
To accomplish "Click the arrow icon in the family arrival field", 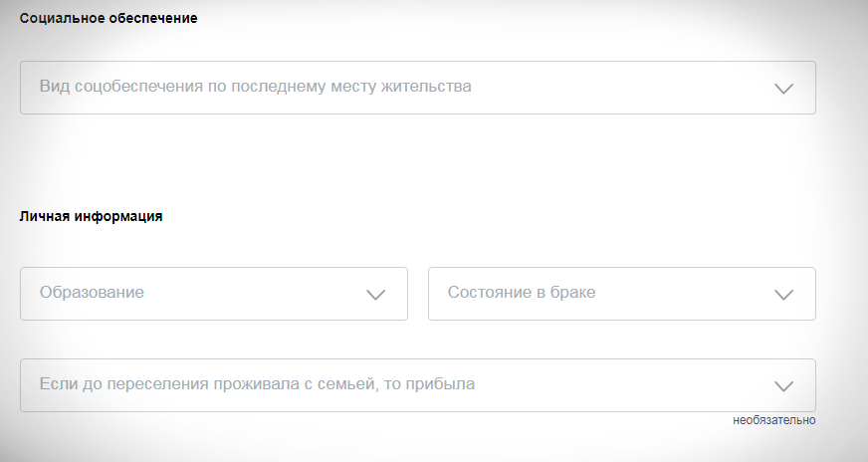I will point(783,385).
